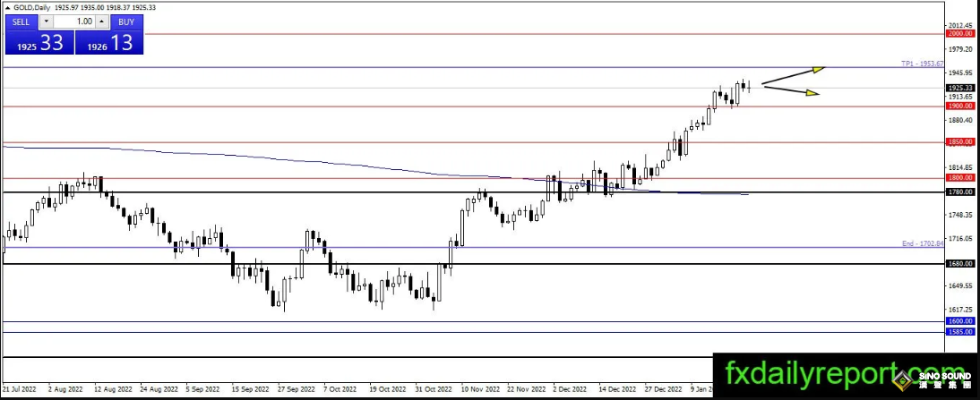Click the black 1780.00 price level tag

959,191
